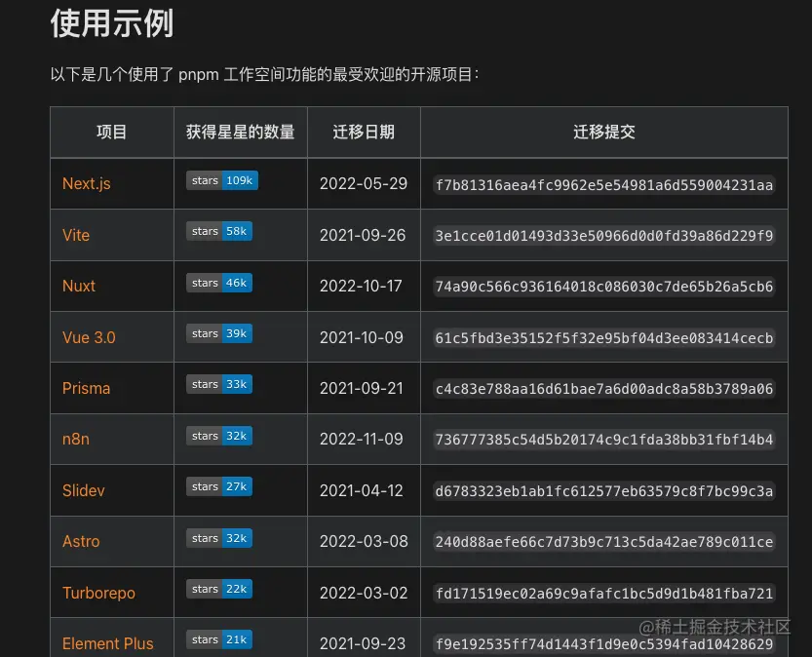Select commit hash 74a90c566c936164018c086030c7de65b26a5cb6
Viewport: 812px width, 657px height.
(603, 287)
